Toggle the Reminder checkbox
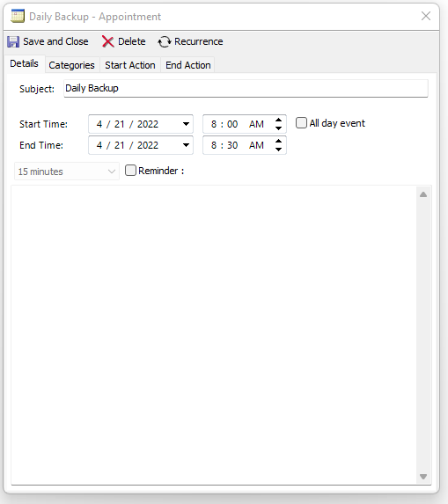Viewport: 448px width, 504px height. 130,171
